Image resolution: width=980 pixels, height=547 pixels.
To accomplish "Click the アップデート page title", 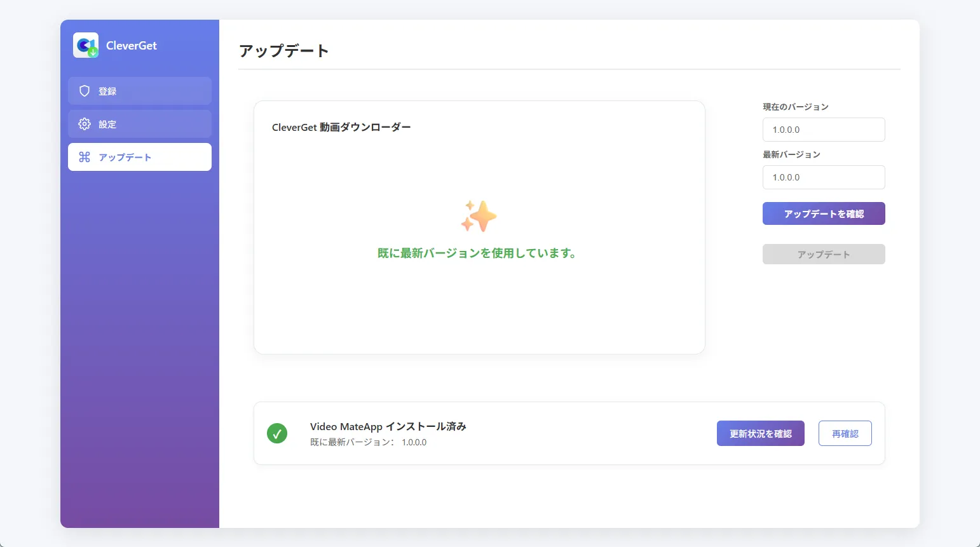I will click(x=284, y=51).
